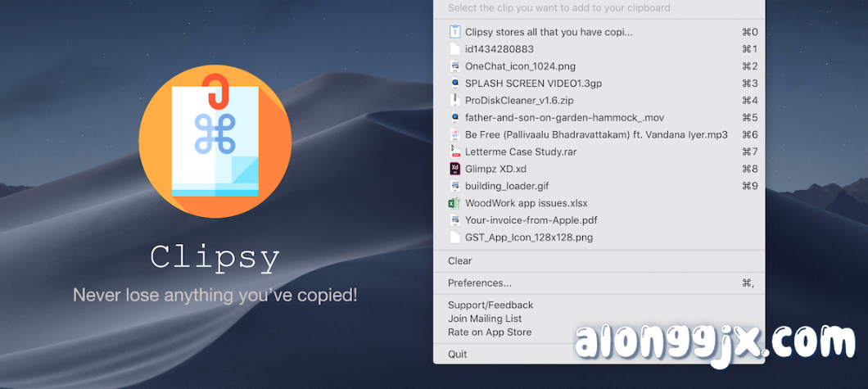Click the ⌘5 shortcut label
This screenshot has height=389, width=868.
749,118
